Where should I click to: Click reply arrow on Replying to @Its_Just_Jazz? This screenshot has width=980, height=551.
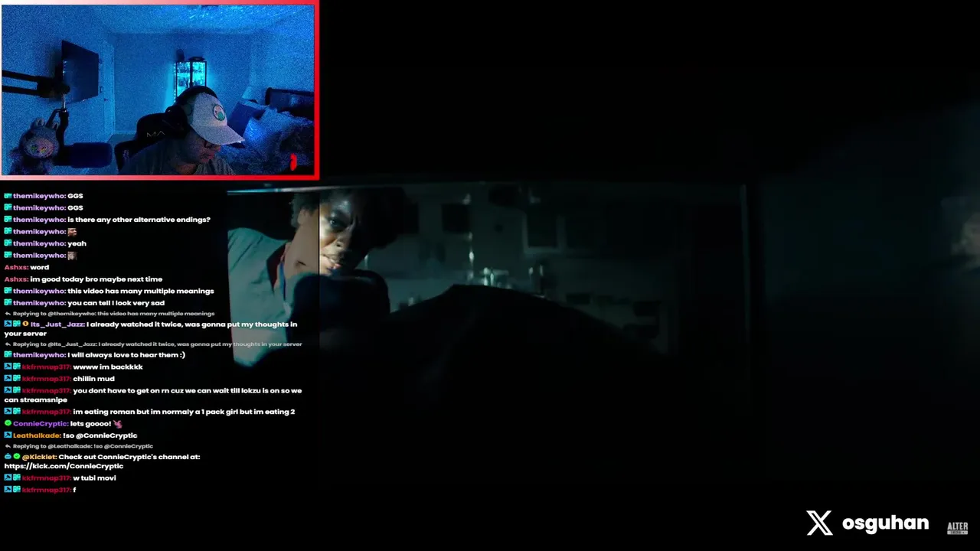[8, 344]
